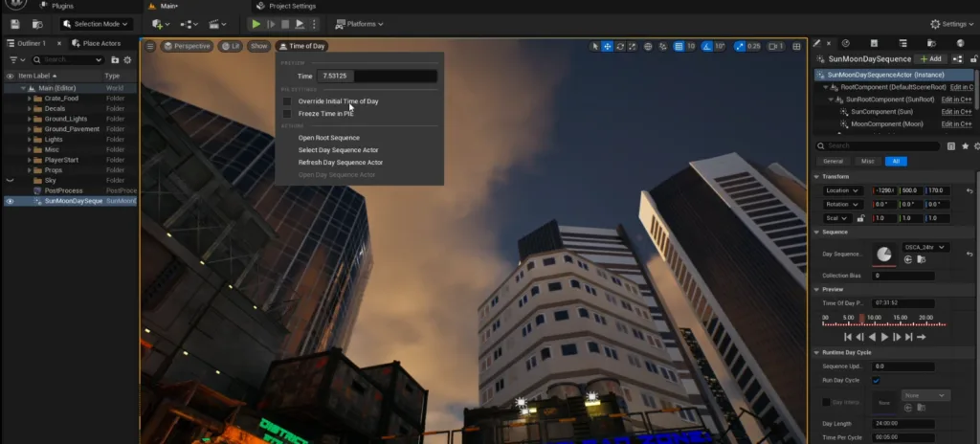The height and width of the screenshot is (444, 980).
Task: Open Outliner settings gear icon
Action: click(x=127, y=60)
